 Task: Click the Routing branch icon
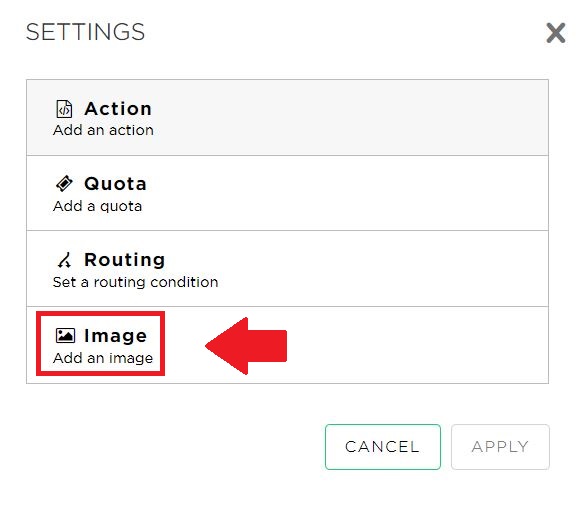point(64,260)
